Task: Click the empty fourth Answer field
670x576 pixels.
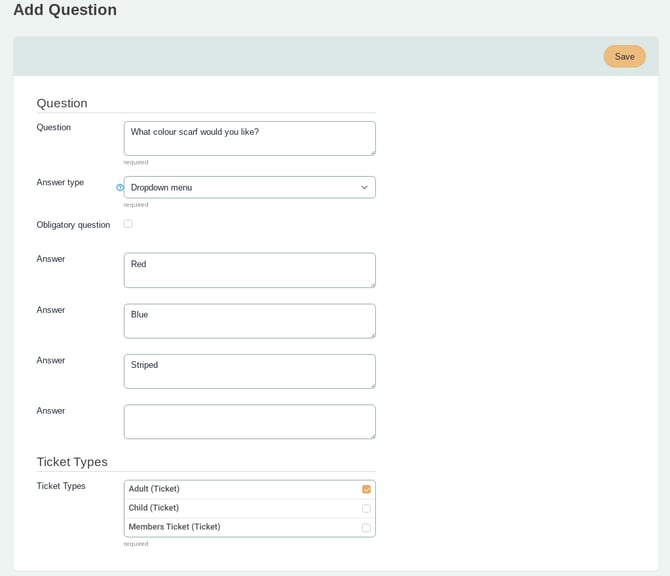Action: coord(249,421)
